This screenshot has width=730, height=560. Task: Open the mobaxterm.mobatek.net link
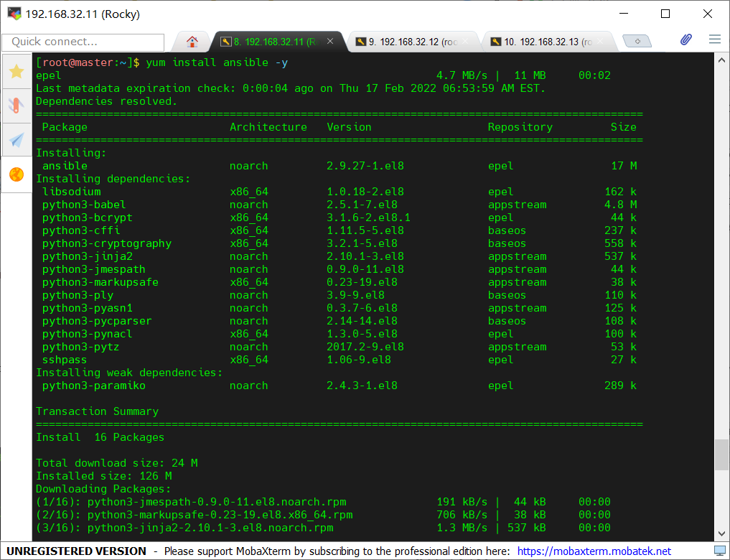pyautogui.click(x=594, y=551)
